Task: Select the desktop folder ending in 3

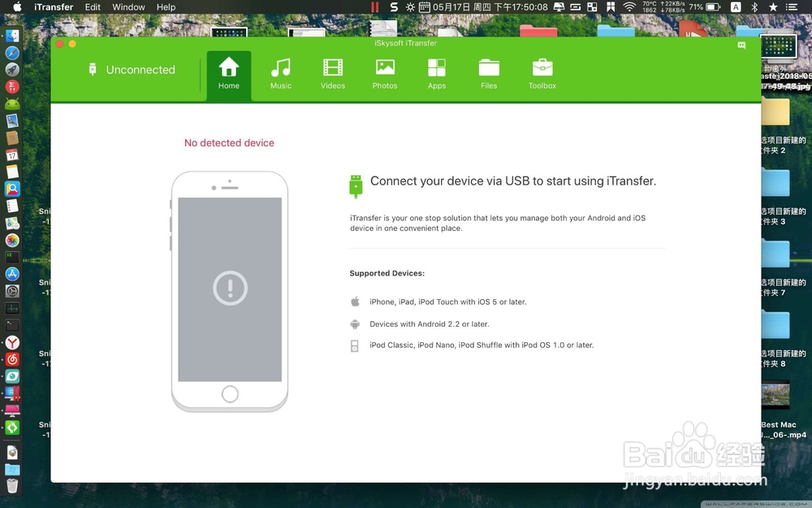Action: [x=783, y=197]
